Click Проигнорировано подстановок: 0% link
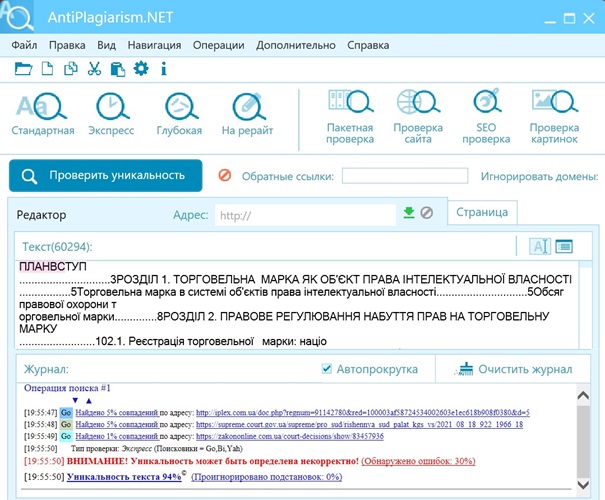 [x=267, y=477]
